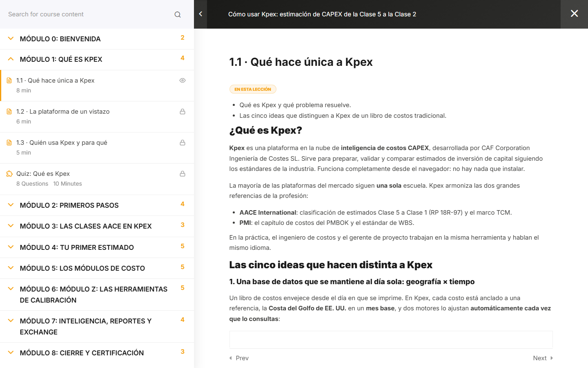
Task: Click lesson count 4 of MÓDULO 1
Action: (183, 58)
